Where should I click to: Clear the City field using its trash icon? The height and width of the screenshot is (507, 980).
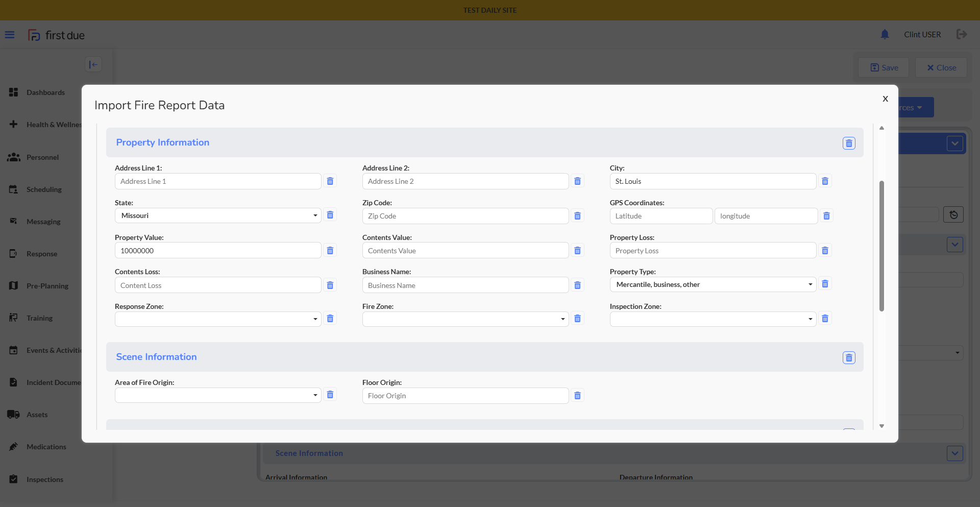[825, 181]
